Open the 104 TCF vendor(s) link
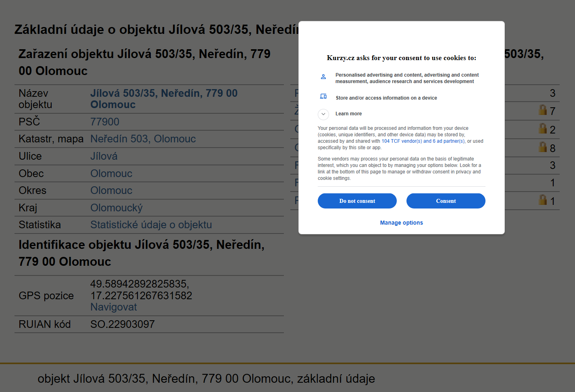575x392 pixels. pyautogui.click(x=402, y=141)
